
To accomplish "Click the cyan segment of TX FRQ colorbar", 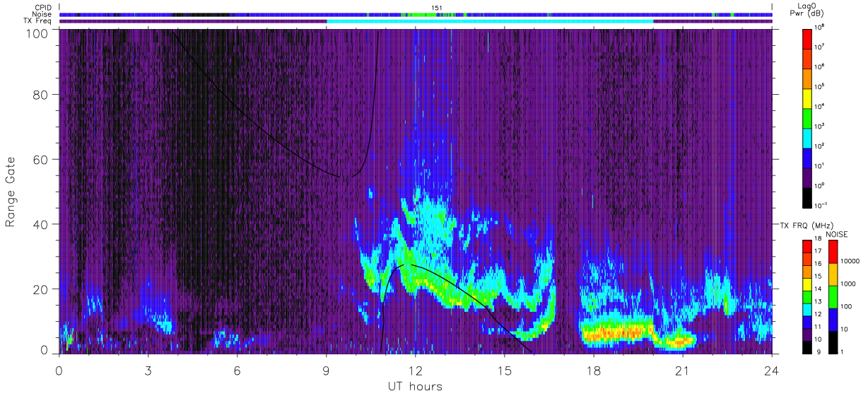I will (807, 310).
